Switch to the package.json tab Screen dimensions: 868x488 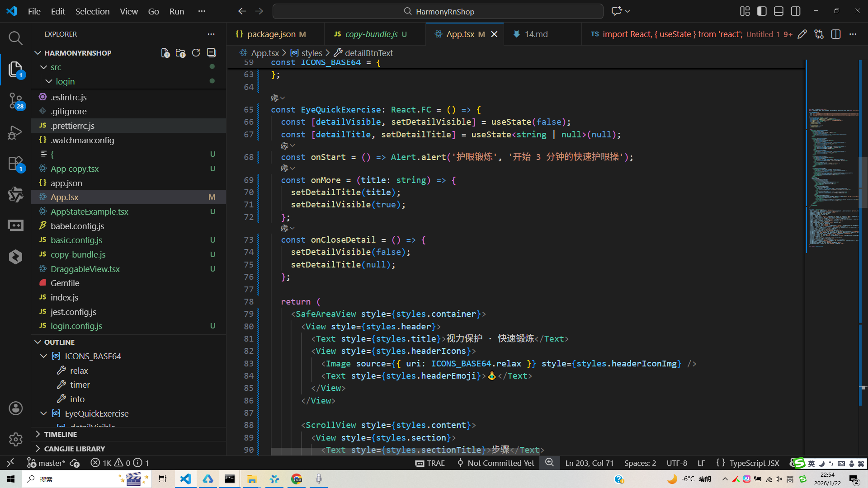[x=271, y=34]
